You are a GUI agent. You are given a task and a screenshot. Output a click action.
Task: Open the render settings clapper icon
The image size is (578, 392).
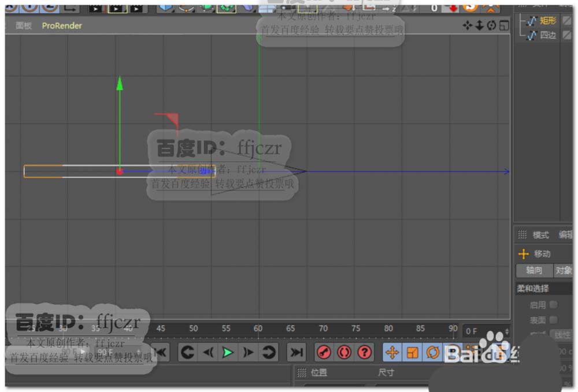(137, 9)
